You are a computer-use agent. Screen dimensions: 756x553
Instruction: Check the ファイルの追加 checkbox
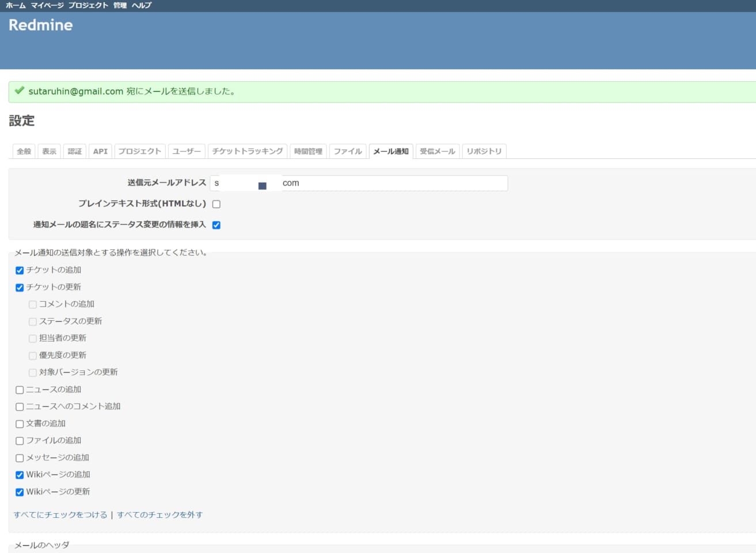[x=20, y=441]
